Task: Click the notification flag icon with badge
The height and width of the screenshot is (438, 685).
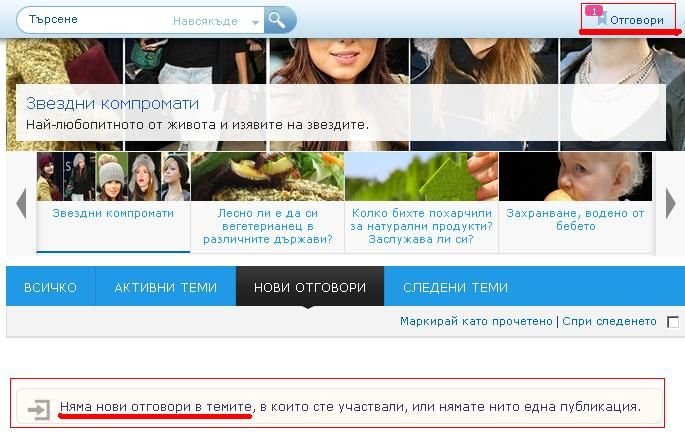Action: [x=598, y=15]
